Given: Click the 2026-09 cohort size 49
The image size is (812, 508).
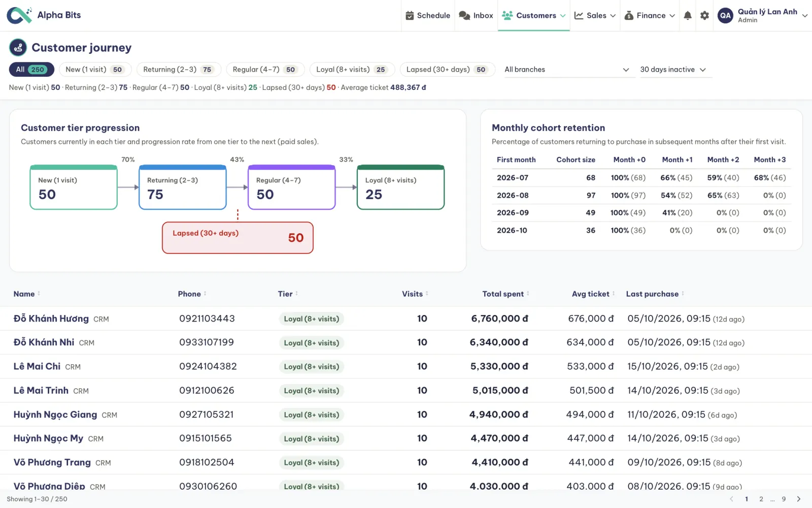Looking at the screenshot, I should pyautogui.click(x=590, y=213).
